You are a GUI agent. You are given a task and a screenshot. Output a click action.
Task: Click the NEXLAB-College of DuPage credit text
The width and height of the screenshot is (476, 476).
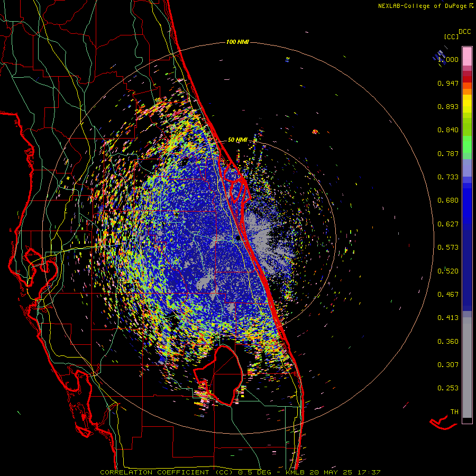click(422, 6)
